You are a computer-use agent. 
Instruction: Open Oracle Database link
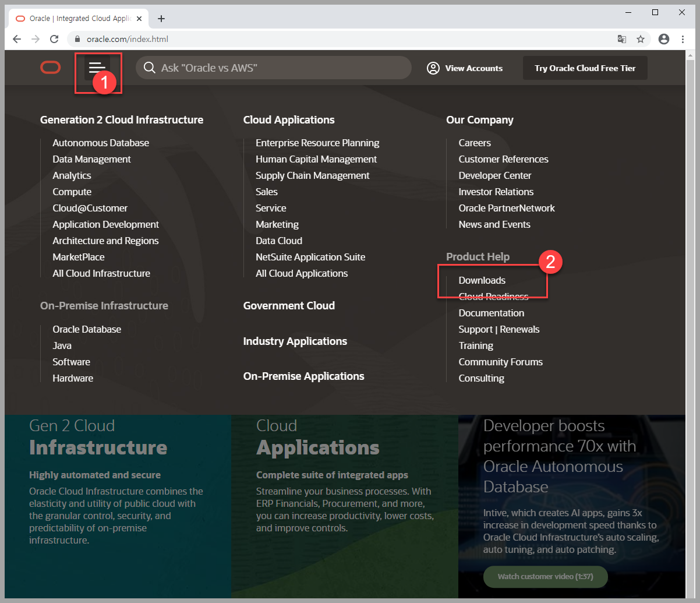(87, 329)
